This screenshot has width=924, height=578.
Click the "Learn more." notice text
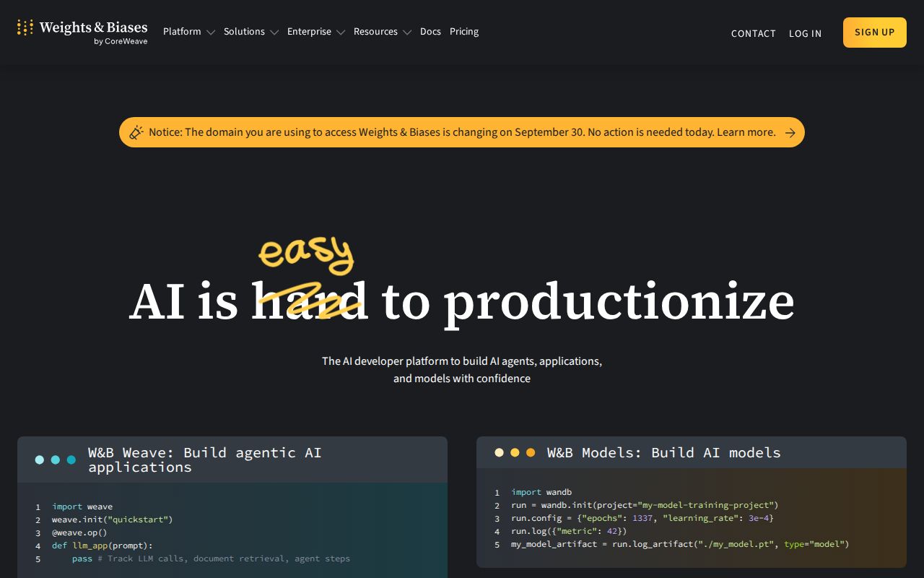tap(746, 132)
